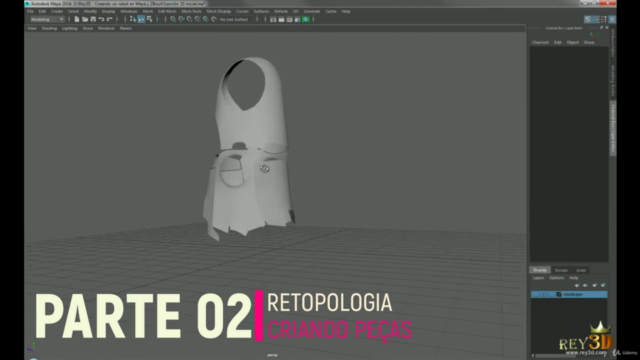The width and height of the screenshot is (640, 360).
Task: Click the No Live Surface field
Action: [236, 19]
